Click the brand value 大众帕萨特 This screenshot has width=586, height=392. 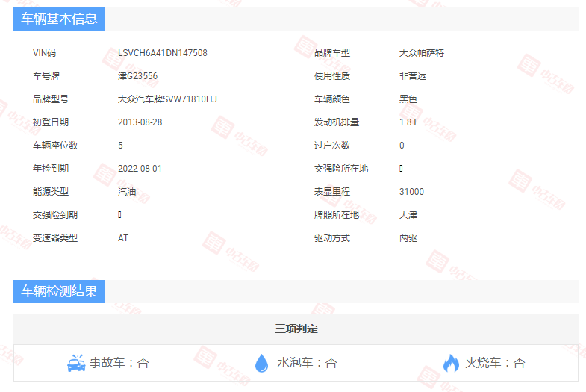pyautogui.click(x=422, y=53)
